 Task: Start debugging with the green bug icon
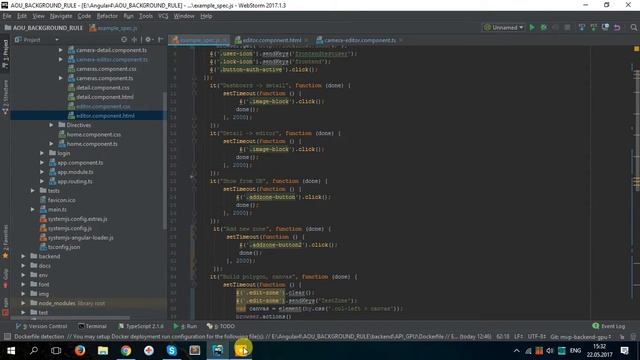(x=544, y=28)
